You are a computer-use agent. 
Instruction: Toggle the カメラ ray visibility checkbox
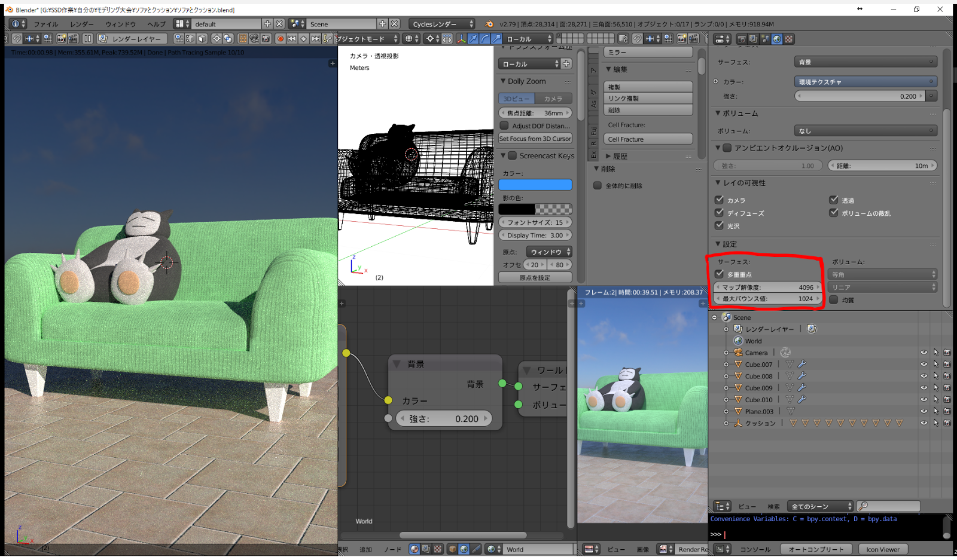pyautogui.click(x=720, y=200)
